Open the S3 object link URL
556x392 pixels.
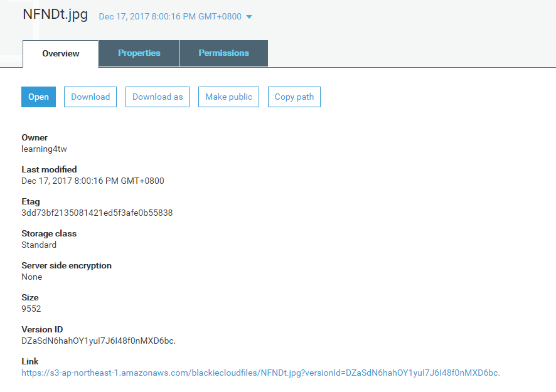coord(260,373)
